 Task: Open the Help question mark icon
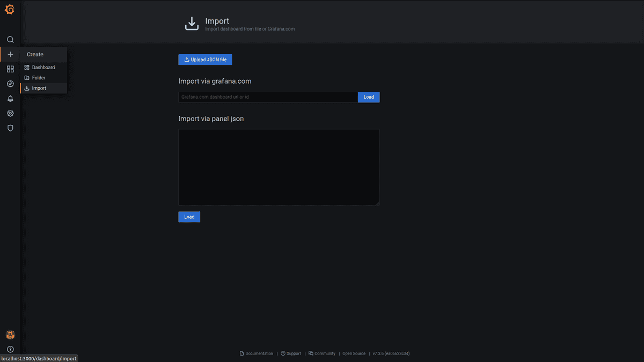pyautogui.click(x=10, y=349)
